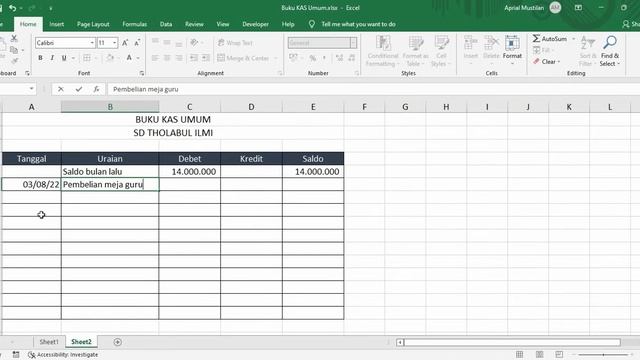The image size is (640, 360).
Task: Confirm entry with the checkmark button
Action: (78, 89)
